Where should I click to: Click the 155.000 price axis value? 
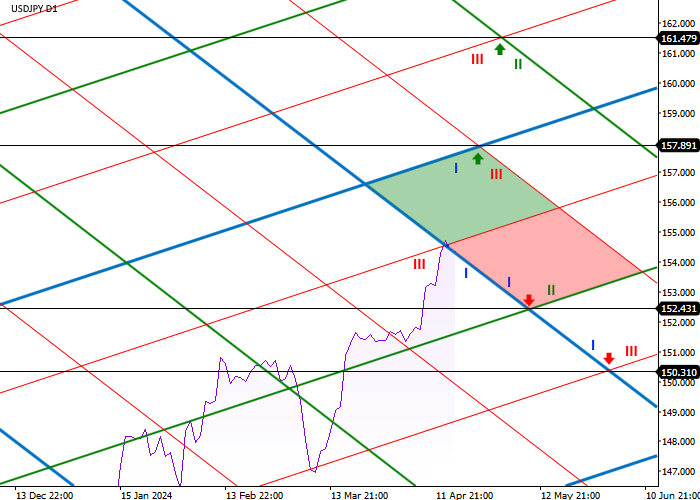[680, 233]
